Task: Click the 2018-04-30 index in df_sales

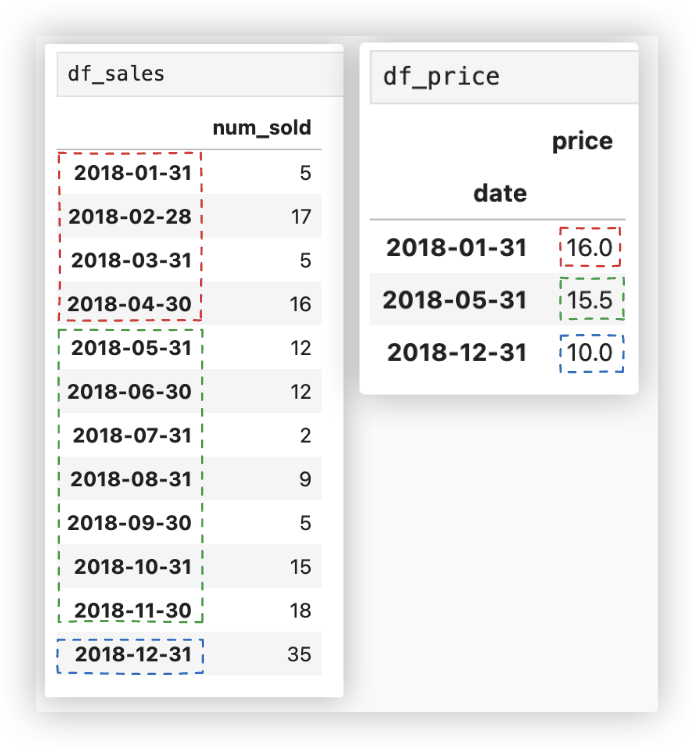Action: click(x=130, y=304)
